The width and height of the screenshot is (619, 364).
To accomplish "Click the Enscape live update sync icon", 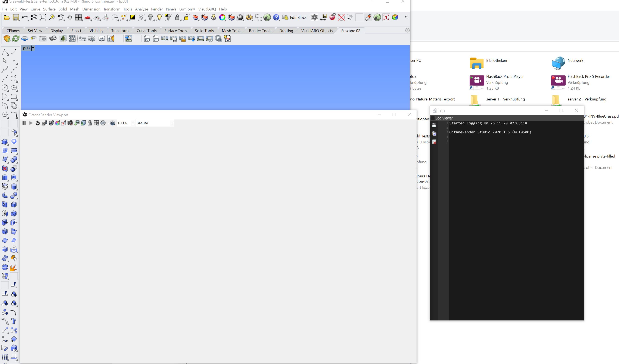I will coord(16,38).
